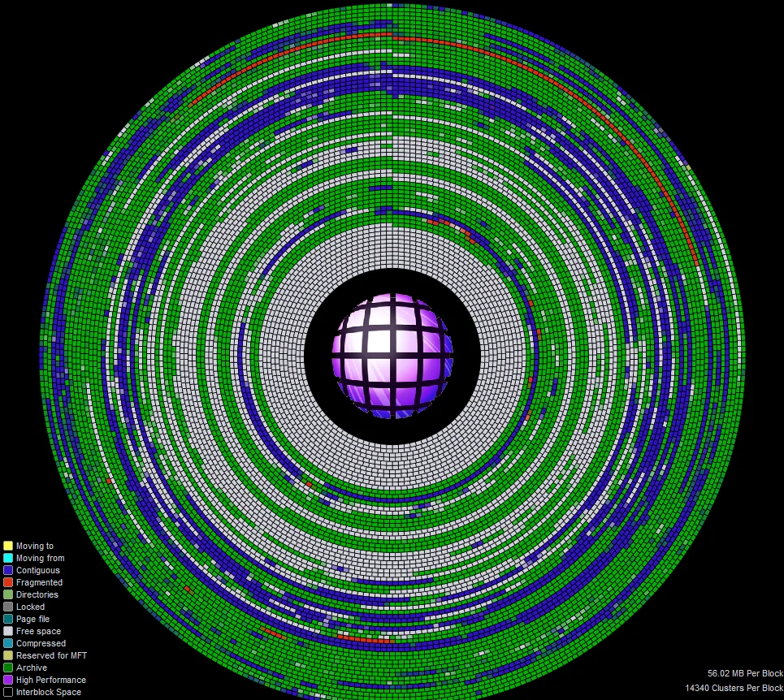Select the green Archive swatch
The image size is (784, 700).
(x=8, y=668)
